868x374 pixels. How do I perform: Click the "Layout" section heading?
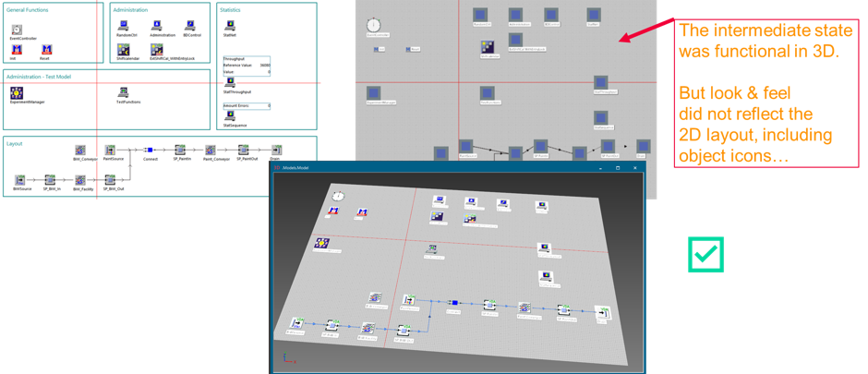coord(15,143)
